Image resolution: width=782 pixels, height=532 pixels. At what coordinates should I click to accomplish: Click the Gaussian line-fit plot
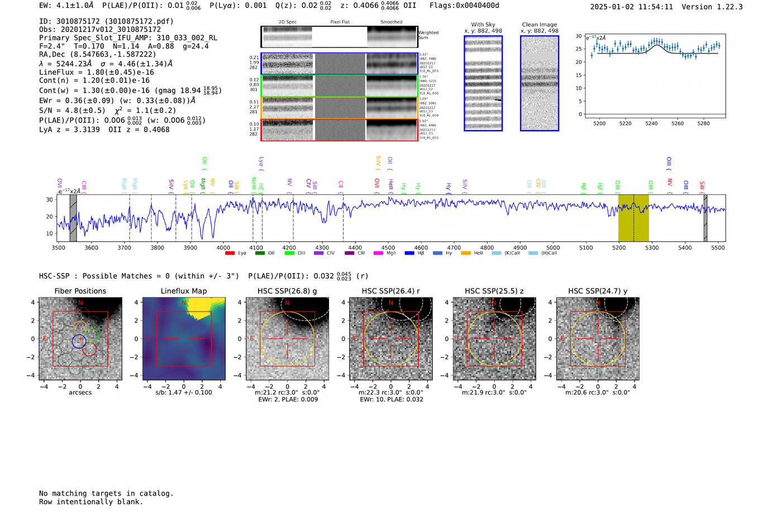click(x=655, y=75)
